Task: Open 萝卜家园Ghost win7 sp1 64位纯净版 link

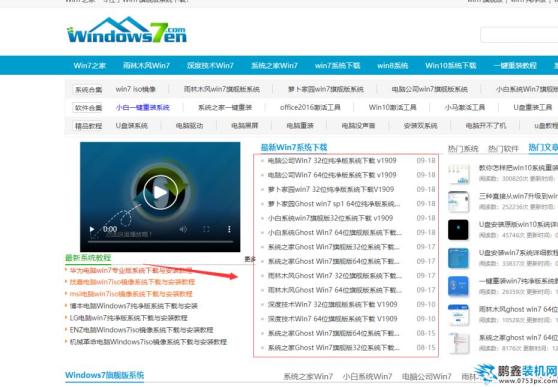Action: pyautogui.click(x=334, y=204)
